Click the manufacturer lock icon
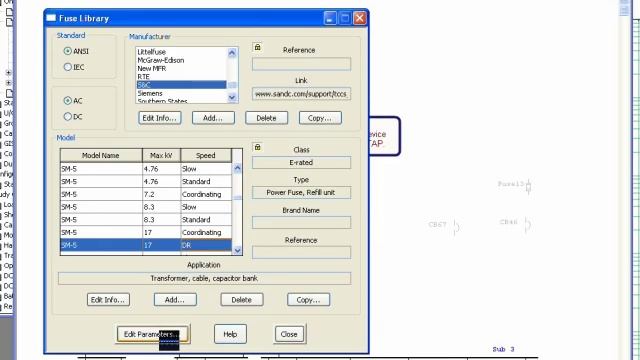640x360 pixels. pos(257,47)
